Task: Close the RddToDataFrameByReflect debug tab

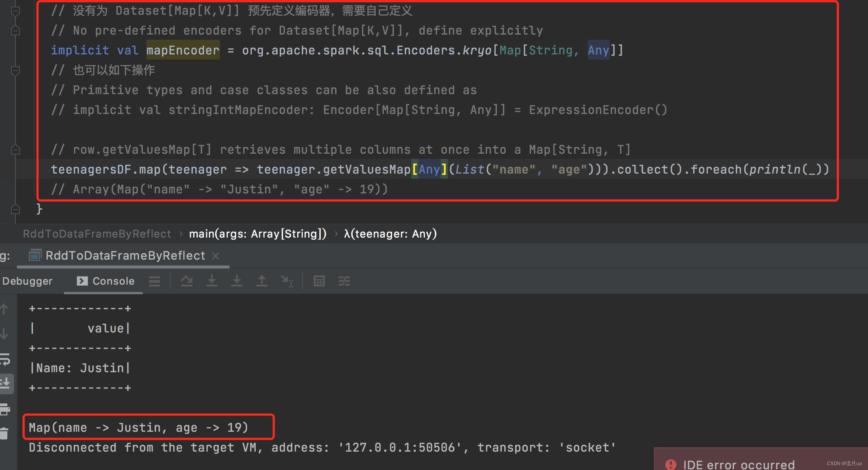Action: click(216, 256)
